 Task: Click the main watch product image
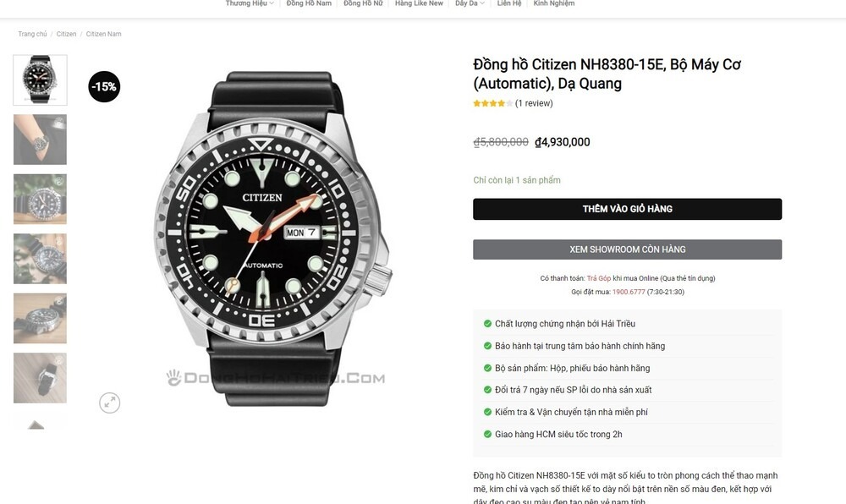[275, 238]
